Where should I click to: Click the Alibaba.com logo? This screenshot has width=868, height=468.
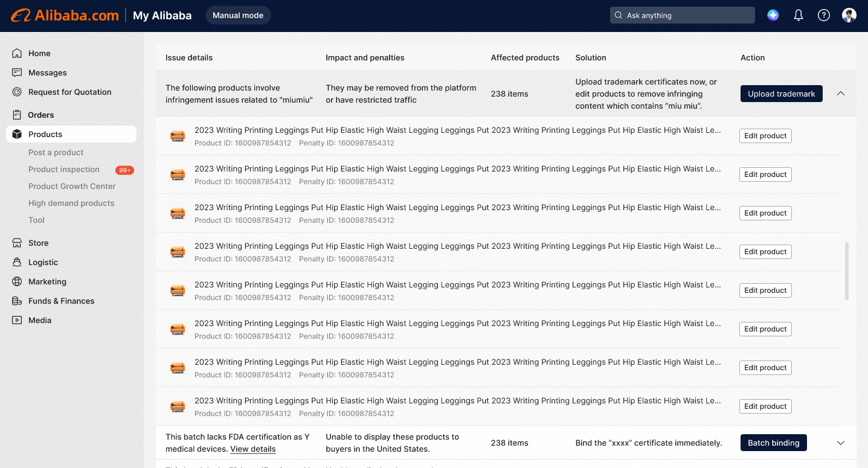[x=65, y=16]
